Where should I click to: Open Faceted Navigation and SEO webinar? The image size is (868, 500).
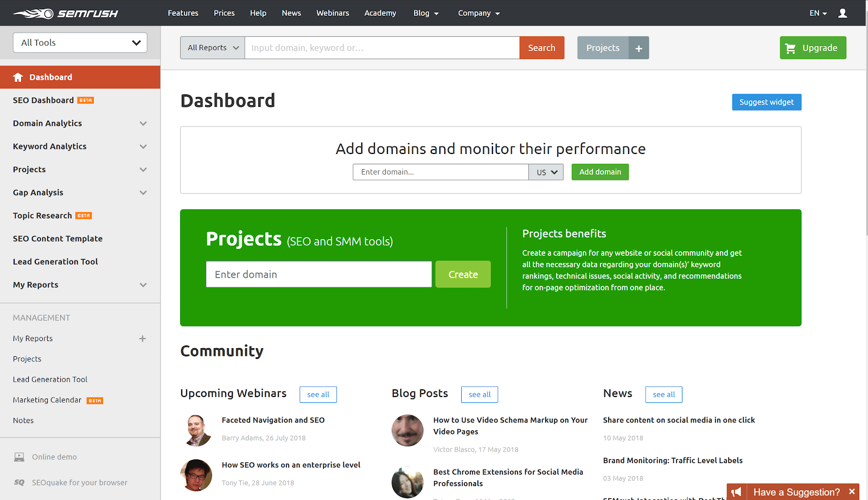(273, 420)
